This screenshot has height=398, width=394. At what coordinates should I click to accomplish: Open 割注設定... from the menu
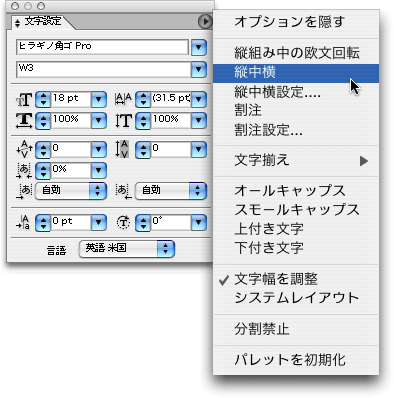point(296,130)
